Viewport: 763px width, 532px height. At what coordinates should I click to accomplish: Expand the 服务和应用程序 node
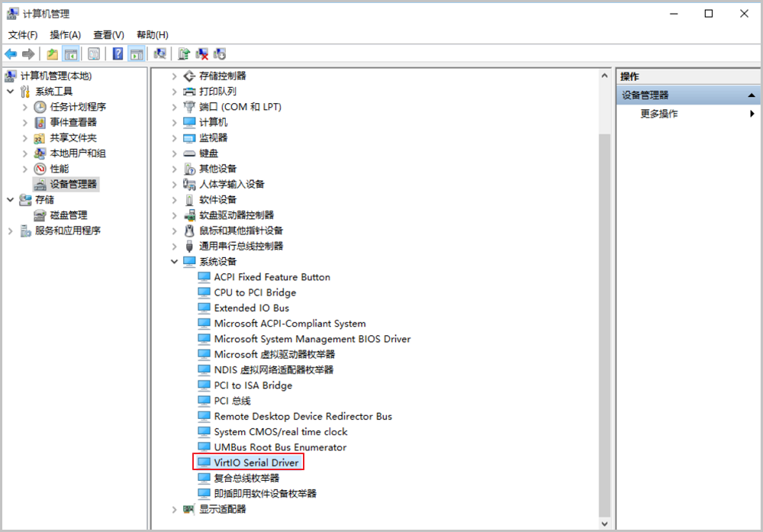[11, 231]
